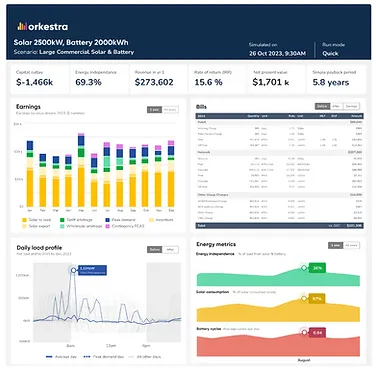The image size is (376, 371).
Task: Click the Peak demand day legend item
Action: click(103, 357)
